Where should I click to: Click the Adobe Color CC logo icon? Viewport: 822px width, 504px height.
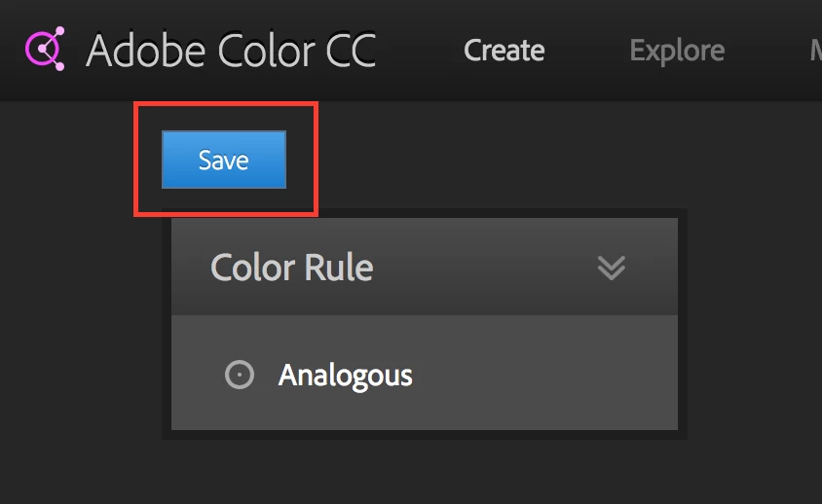click(x=45, y=49)
